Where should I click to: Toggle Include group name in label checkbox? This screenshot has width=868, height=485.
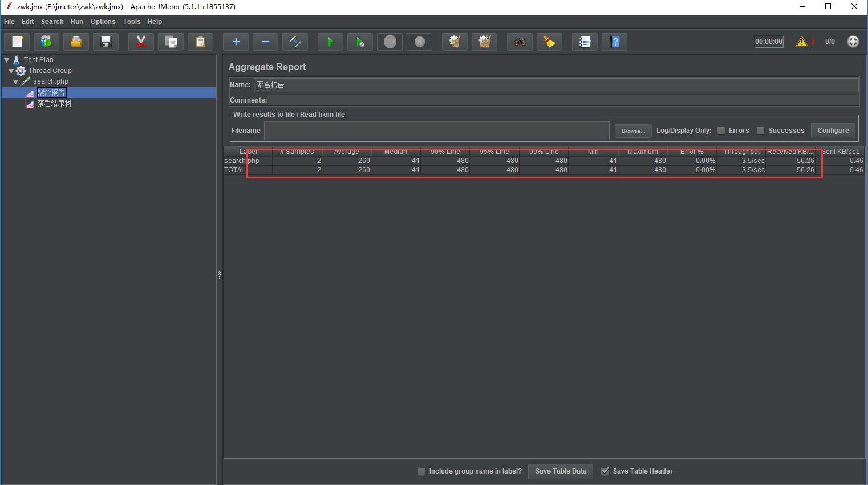click(x=421, y=471)
